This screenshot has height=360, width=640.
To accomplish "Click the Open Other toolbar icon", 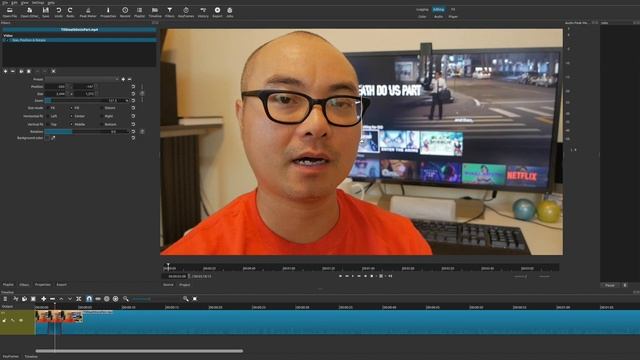I will [x=29, y=12].
